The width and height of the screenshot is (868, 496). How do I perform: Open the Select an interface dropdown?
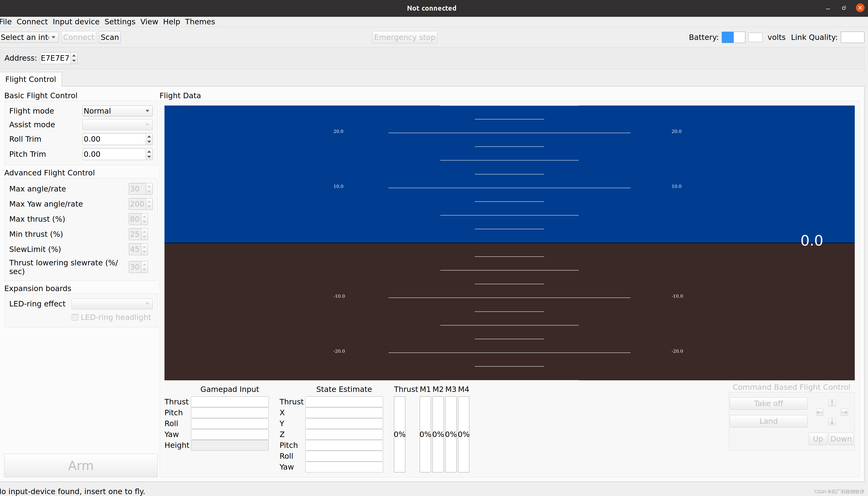(x=29, y=37)
